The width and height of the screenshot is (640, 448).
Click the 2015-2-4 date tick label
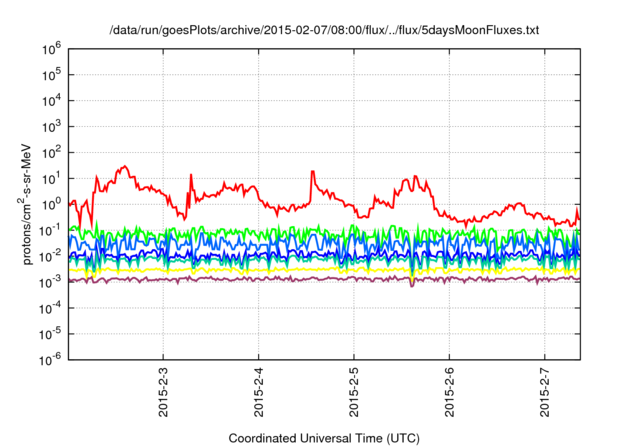[x=259, y=392]
